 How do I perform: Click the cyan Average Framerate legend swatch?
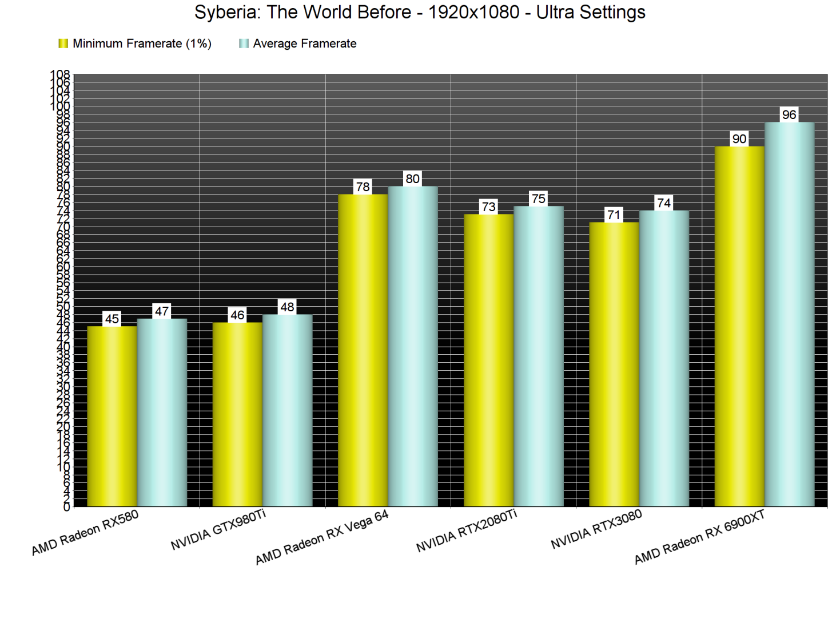click(x=244, y=43)
